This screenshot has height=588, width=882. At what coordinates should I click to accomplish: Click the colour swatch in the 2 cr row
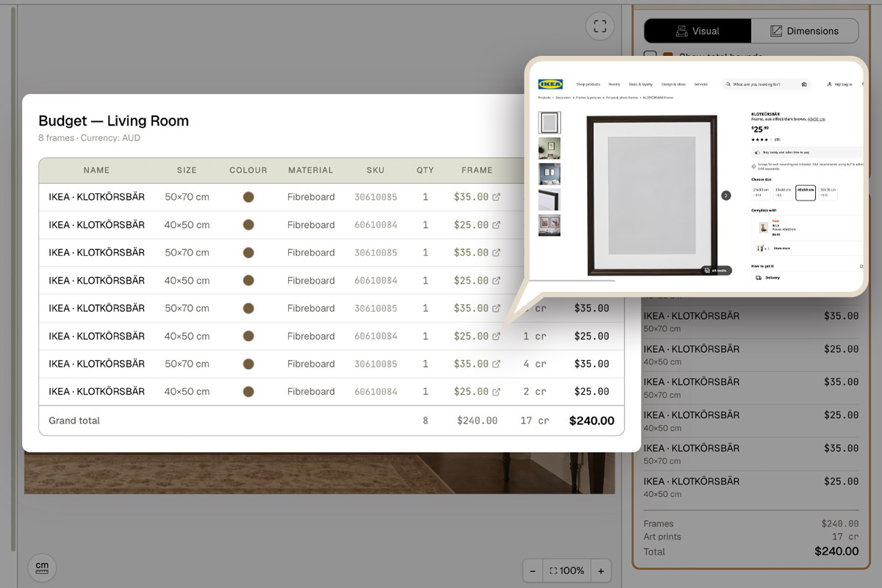(248, 392)
